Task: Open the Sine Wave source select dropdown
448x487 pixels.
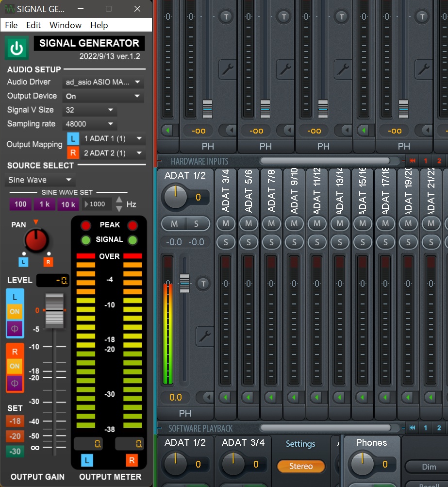Action: tap(40, 180)
